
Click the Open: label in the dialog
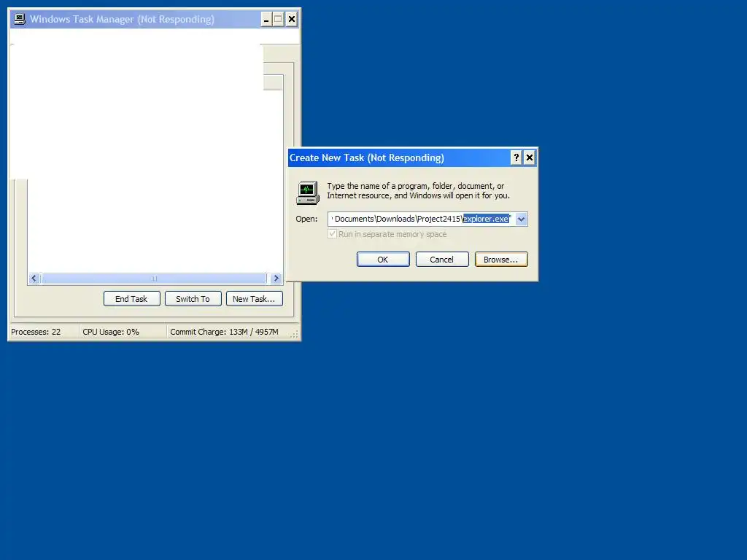(x=307, y=219)
